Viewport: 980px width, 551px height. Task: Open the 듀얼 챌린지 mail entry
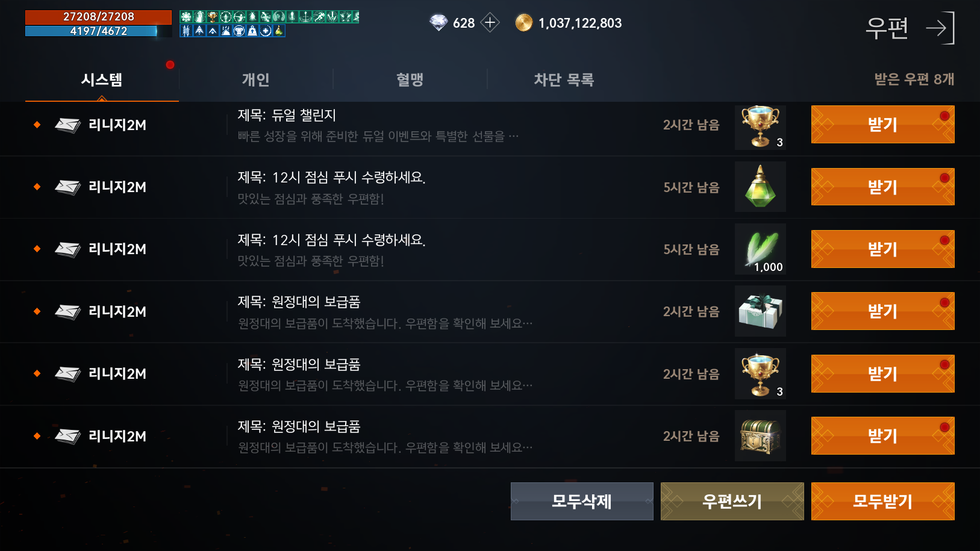385,125
